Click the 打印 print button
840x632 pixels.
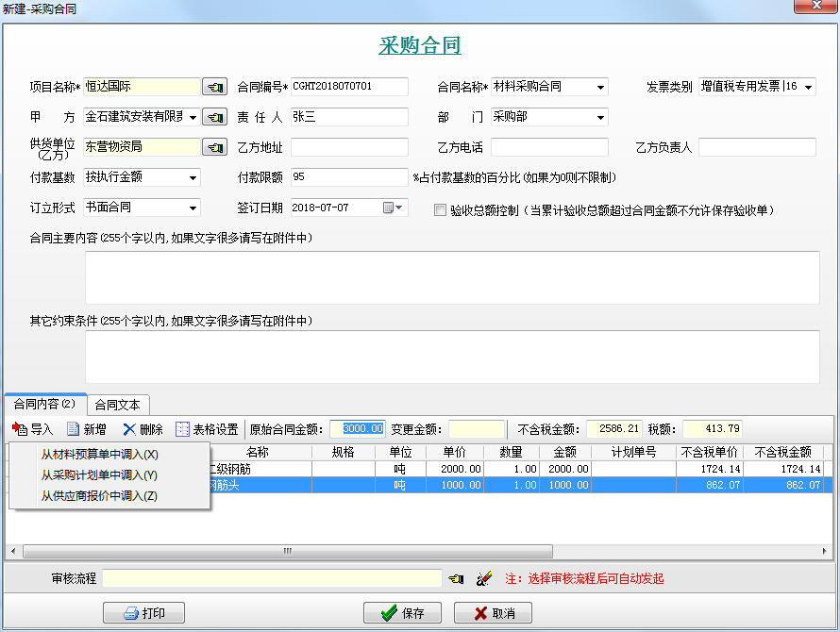[143, 613]
